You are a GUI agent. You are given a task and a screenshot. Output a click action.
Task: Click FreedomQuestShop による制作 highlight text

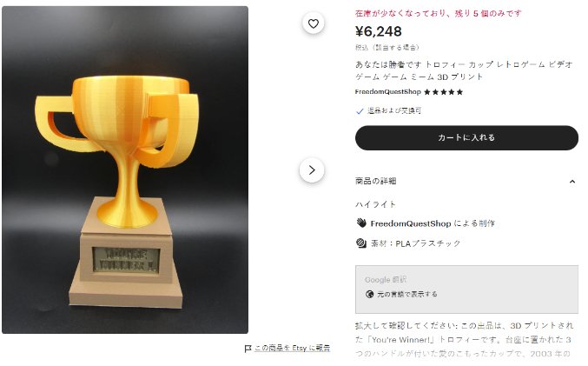point(433,223)
